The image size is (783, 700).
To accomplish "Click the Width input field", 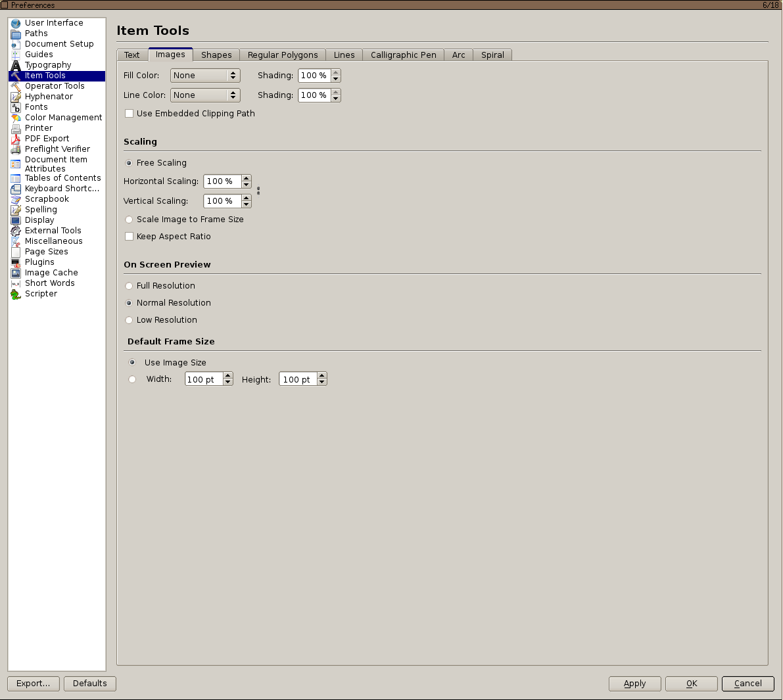I will (x=204, y=380).
